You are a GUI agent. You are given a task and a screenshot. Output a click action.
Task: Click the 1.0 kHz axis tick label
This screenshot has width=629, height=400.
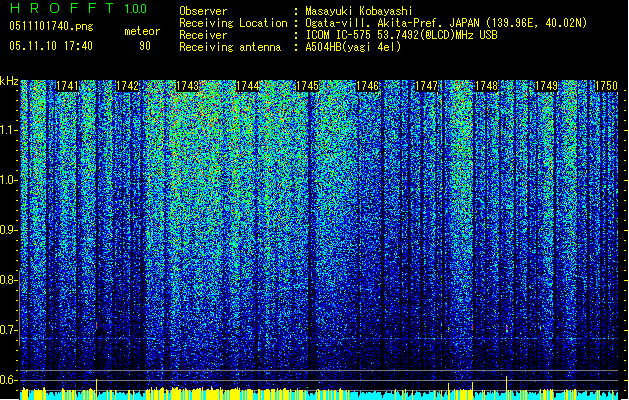(x=8, y=180)
